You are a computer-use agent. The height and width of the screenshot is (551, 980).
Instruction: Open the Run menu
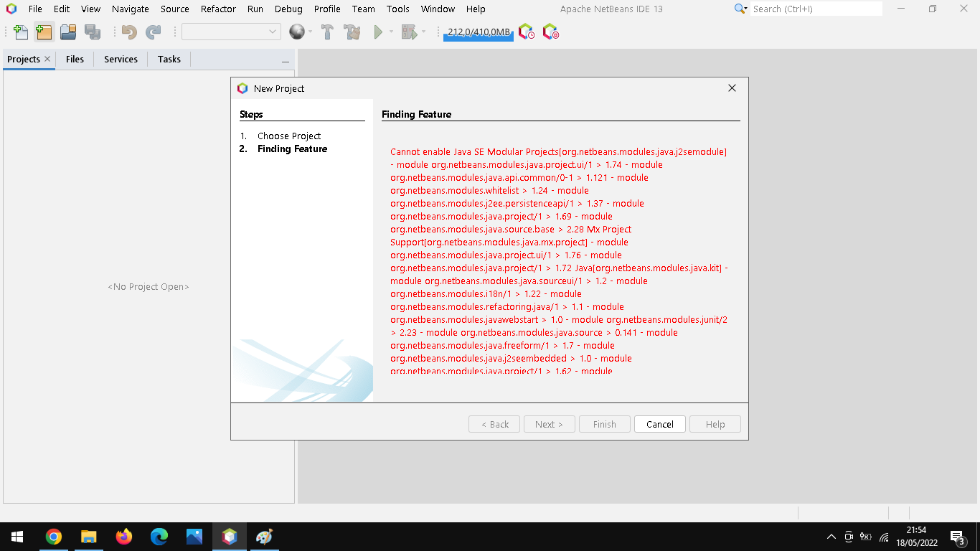(x=255, y=9)
